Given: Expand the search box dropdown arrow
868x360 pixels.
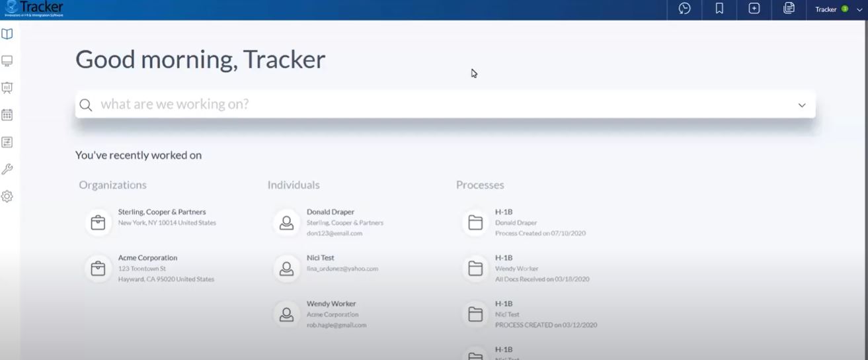Looking at the screenshot, I should (802, 105).
